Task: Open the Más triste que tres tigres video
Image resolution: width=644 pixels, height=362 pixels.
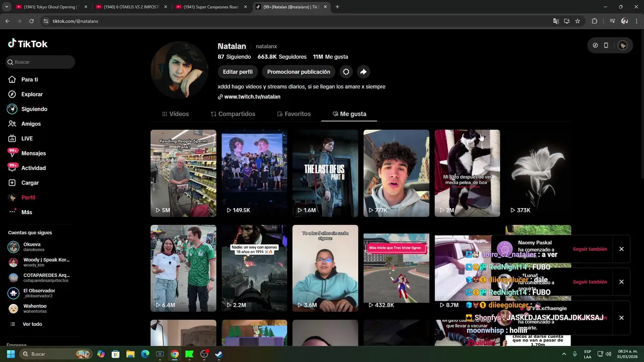Action: [x=396, y=268]
